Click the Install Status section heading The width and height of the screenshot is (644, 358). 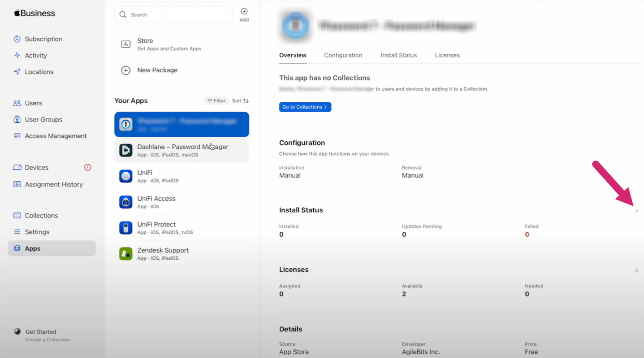[301, 210]
